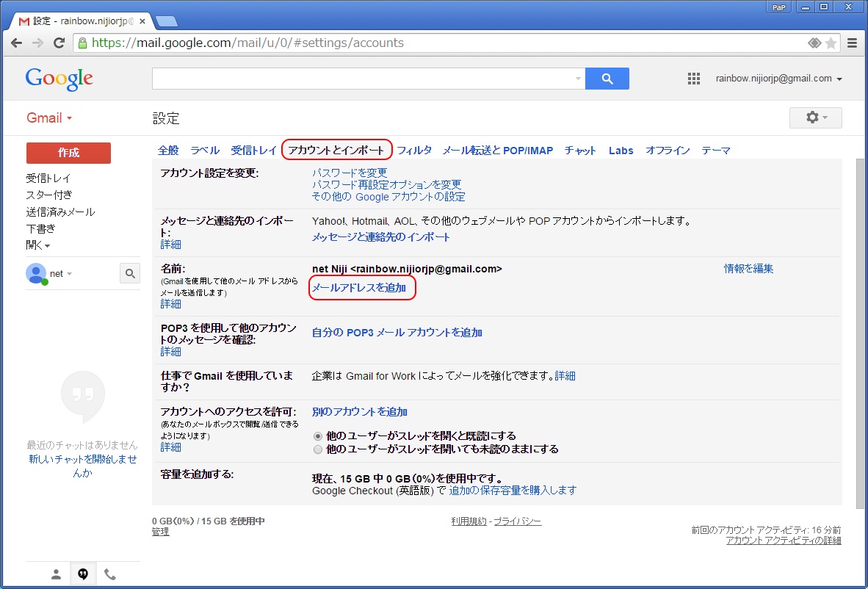Select アカウントとインポート tab
Screen dimensions: 868x589
(336, 151)
